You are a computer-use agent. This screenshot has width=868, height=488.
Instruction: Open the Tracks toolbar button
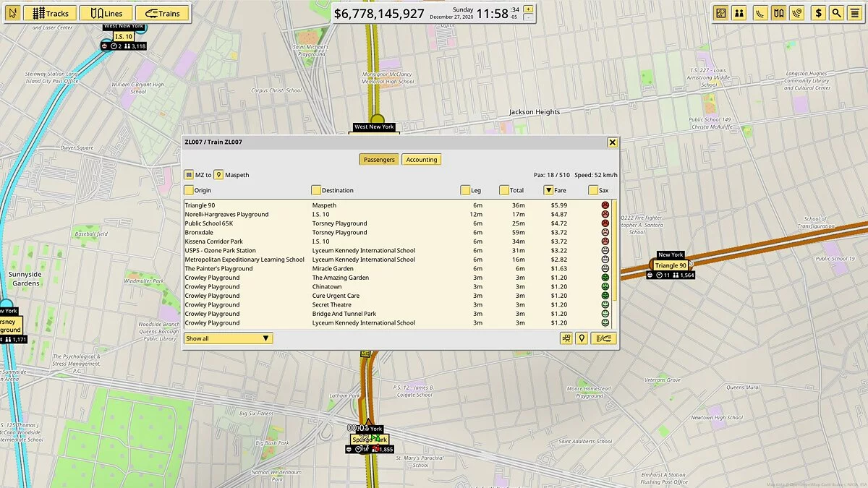[49, 13]
